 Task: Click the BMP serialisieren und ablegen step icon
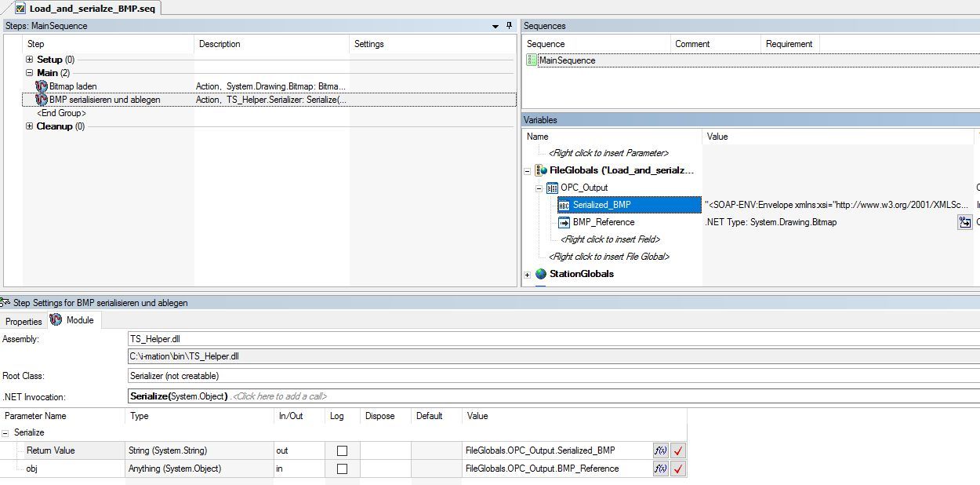41,100
